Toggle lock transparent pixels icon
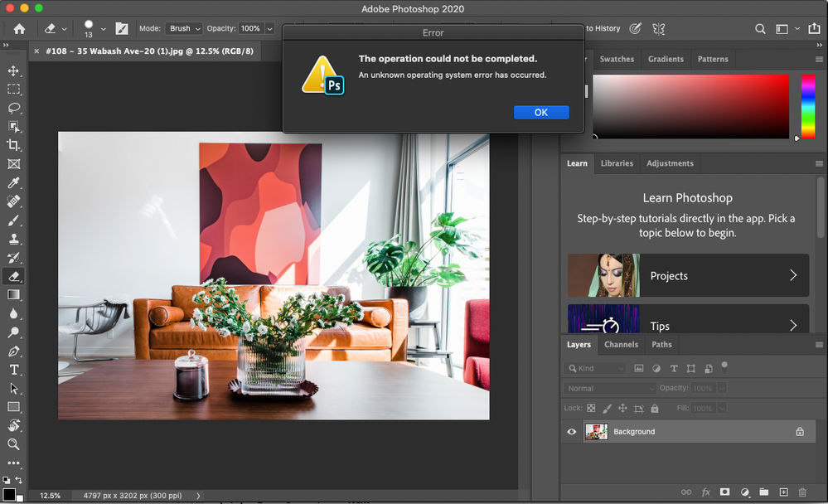828x504 pixels. coord(591,409)
